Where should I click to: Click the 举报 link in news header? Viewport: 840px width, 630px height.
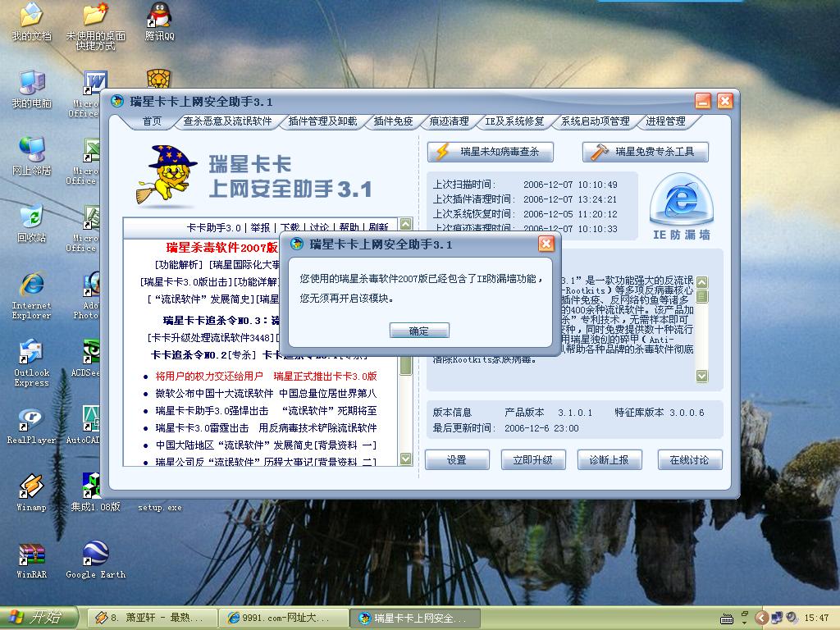[260, 228]
